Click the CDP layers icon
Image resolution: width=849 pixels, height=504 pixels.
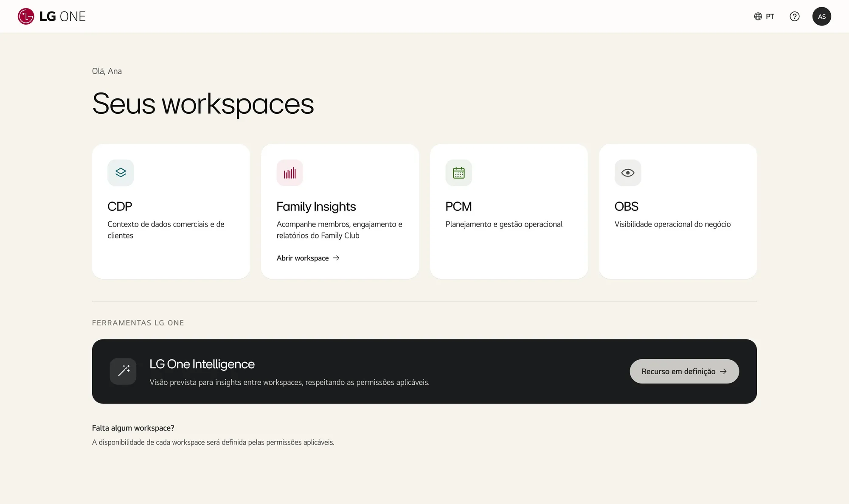click(121, 173)
